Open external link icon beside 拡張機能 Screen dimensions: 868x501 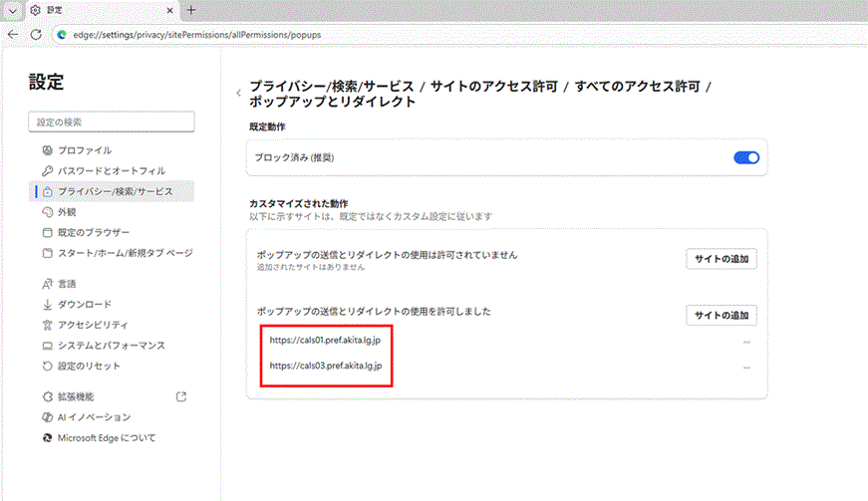point(180,396)
